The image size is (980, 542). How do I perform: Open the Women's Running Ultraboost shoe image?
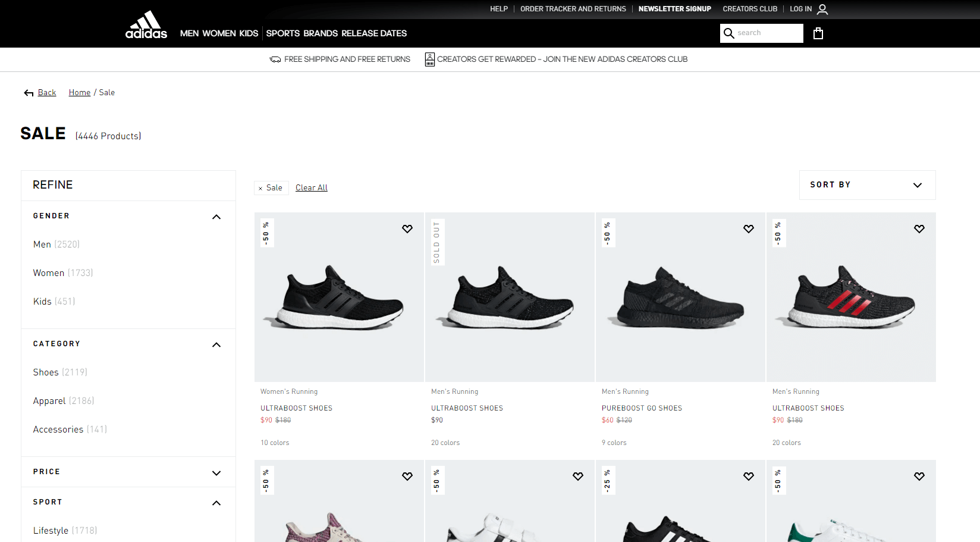point(340,297)
